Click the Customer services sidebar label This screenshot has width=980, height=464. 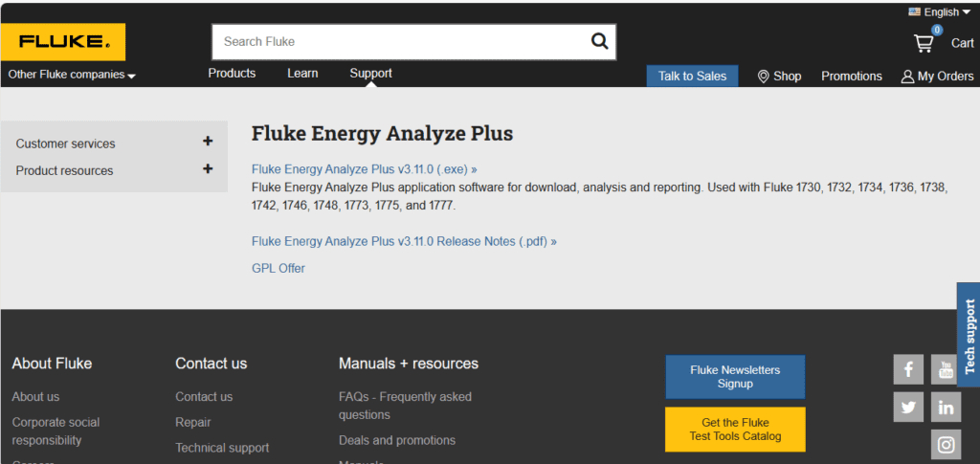click(66, 144)
